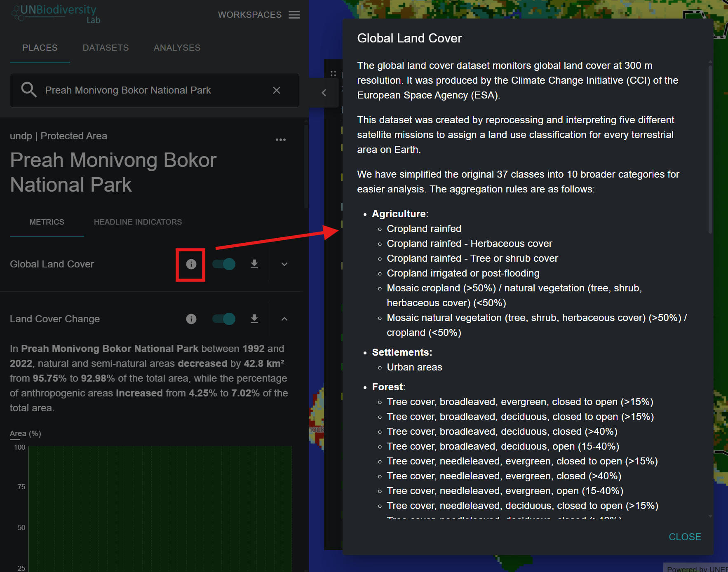Click the search magnifier icon
Screen dimensions: 728x572
click(x=29, y=90)
